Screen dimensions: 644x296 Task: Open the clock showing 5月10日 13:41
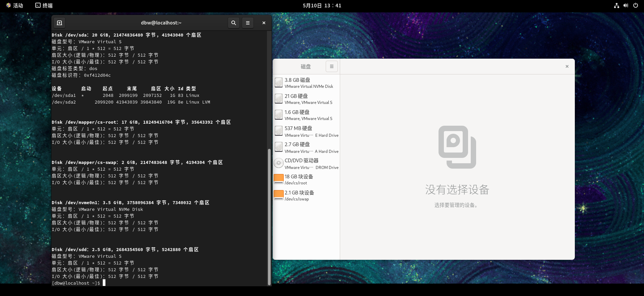point(322,5)
